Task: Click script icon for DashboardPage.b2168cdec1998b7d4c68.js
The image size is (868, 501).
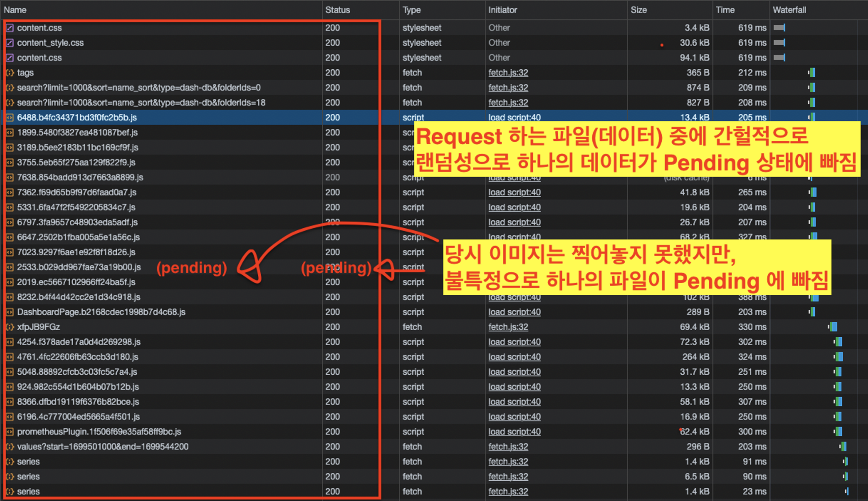Action: pyautogui.click(x=10, y=312)
